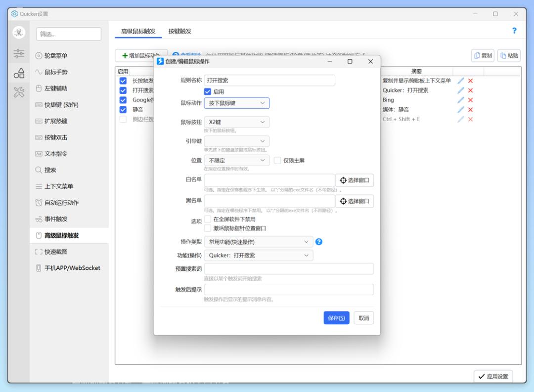The width and height of the screenshot is (534, 392).
Task: Open the 功能(操作) dropdown
Action: (259, 256)
